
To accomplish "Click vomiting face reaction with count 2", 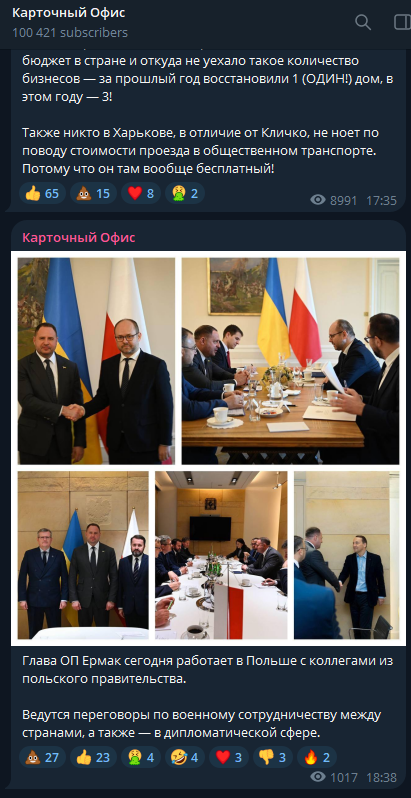I will pos(185,193).
